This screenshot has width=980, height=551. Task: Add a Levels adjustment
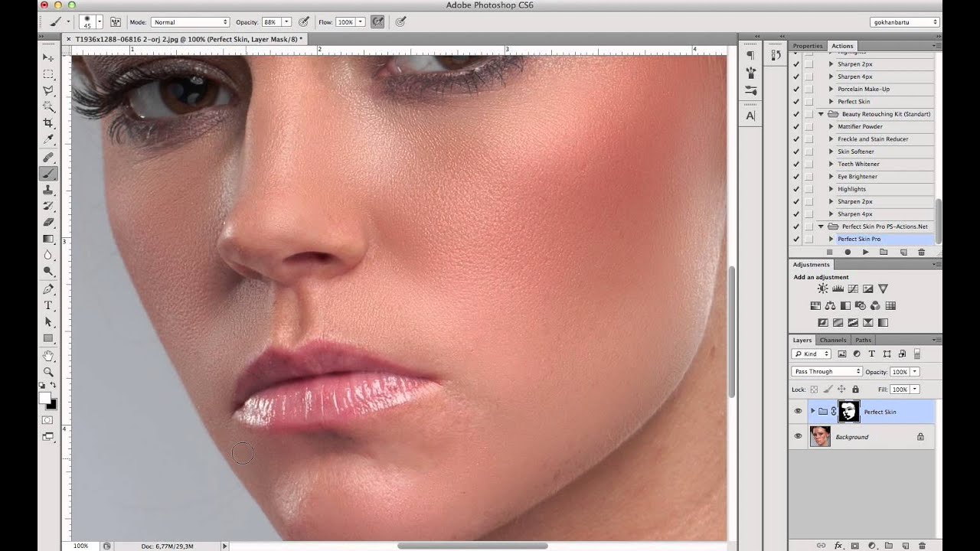pos(838,289)
